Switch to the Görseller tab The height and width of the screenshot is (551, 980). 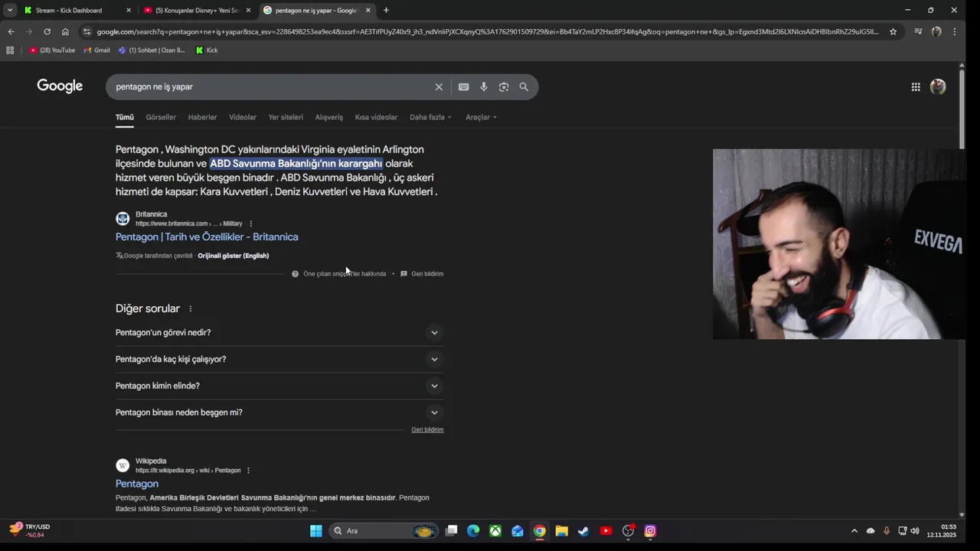click(x=161, y=117)
